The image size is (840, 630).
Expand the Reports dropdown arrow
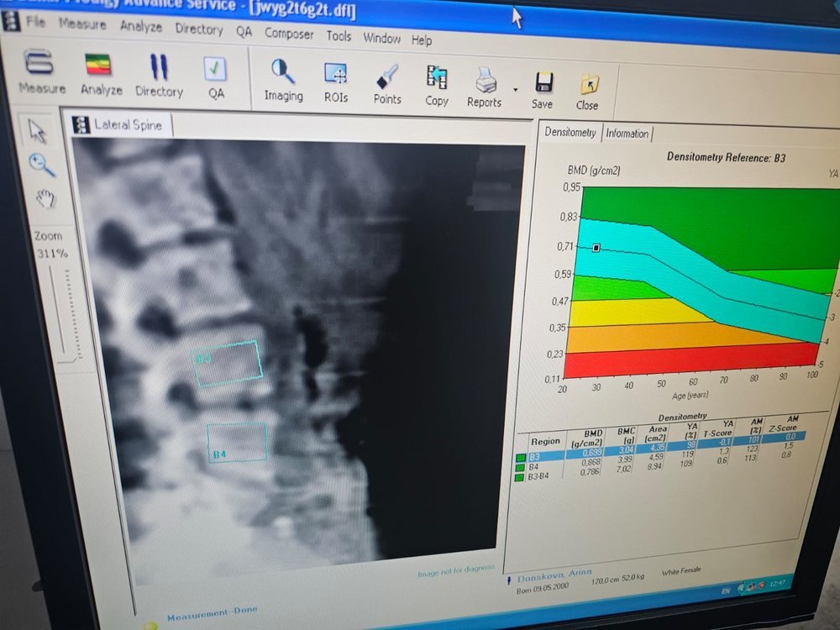pos(514,89)
